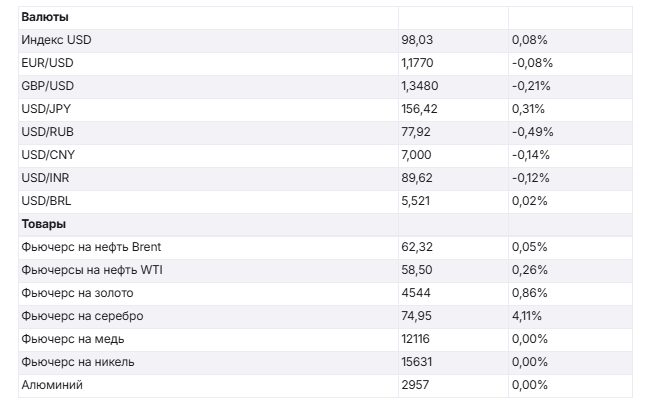This screenshot has height=405, width=648.
Task: Select the aluminium value 2957
Action: click(413, 385)
